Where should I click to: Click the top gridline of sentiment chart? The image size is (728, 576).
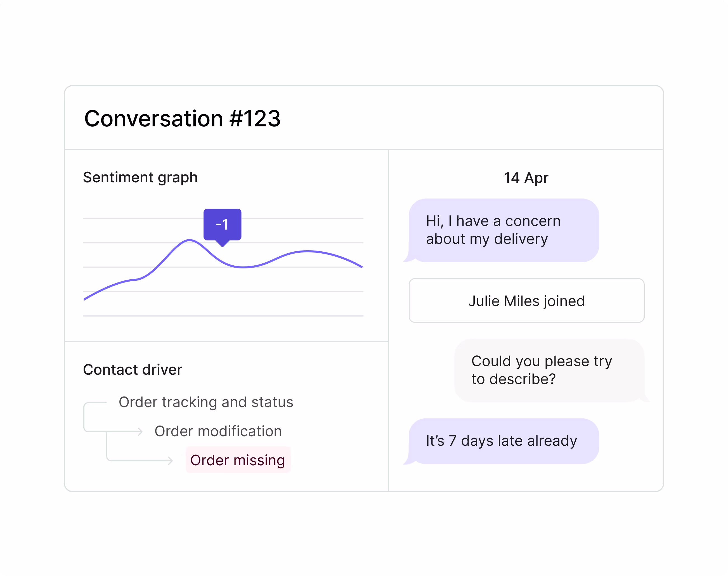(x=223, y=218)
